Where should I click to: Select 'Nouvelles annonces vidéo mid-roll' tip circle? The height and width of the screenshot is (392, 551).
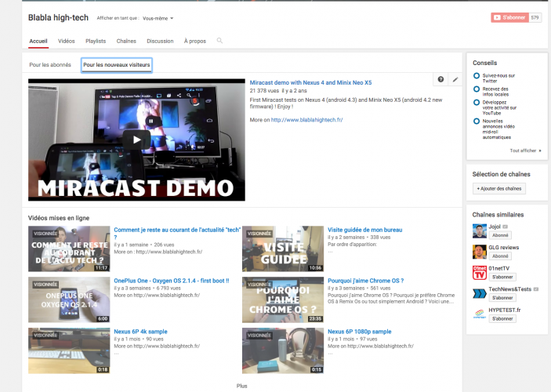[477, 121]
